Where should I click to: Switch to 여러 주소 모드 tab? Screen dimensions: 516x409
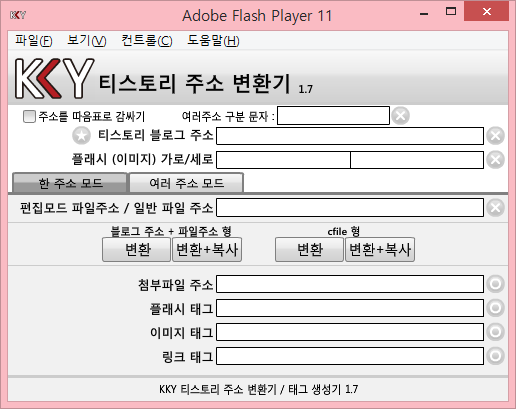[186, 183]
